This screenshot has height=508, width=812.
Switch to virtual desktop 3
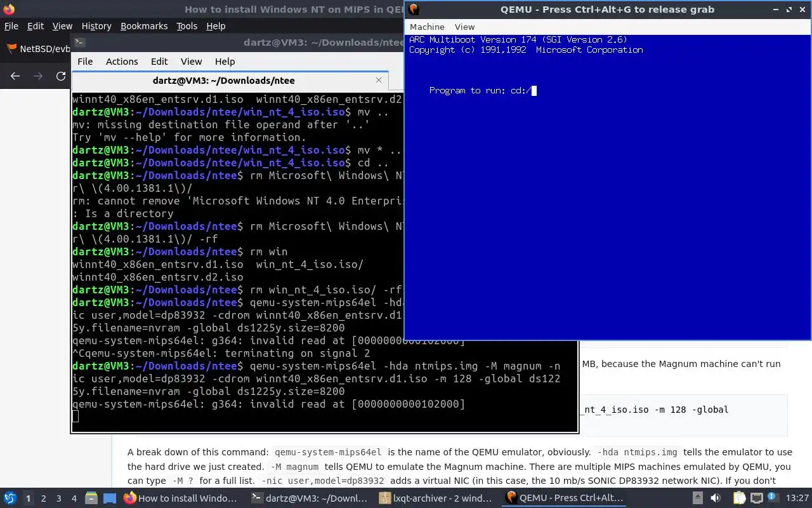point(58,498)
